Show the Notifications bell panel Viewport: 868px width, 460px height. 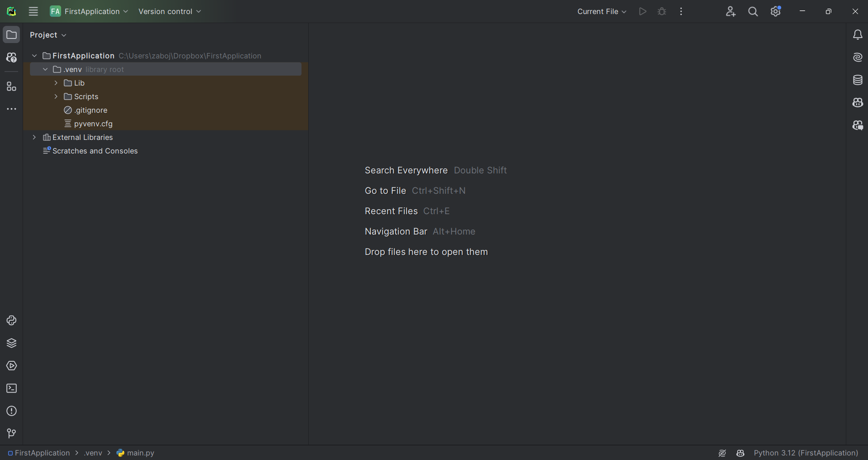858,35
